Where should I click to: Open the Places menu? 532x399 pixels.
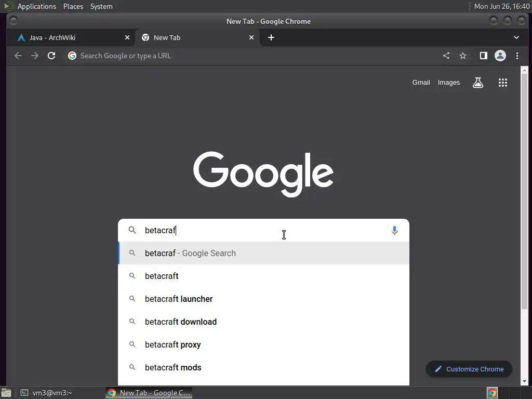(73, 6)
